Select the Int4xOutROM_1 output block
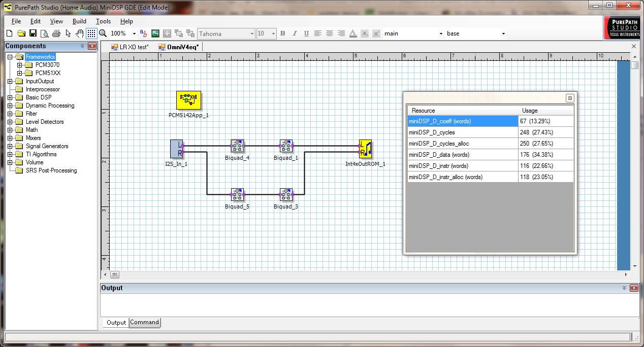This screenshot has width=644, height=347. (365, 149)
